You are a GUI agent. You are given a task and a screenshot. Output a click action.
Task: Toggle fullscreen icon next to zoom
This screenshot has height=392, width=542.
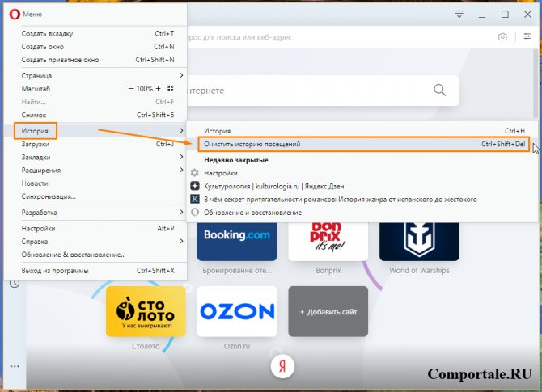[x=170, y=88]
